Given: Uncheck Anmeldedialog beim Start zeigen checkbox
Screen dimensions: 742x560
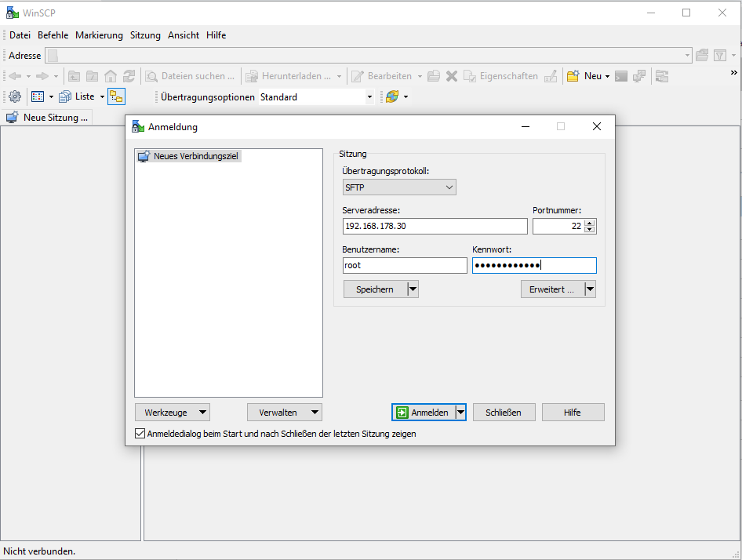Looking at the screenshot, I should (140, 434).
